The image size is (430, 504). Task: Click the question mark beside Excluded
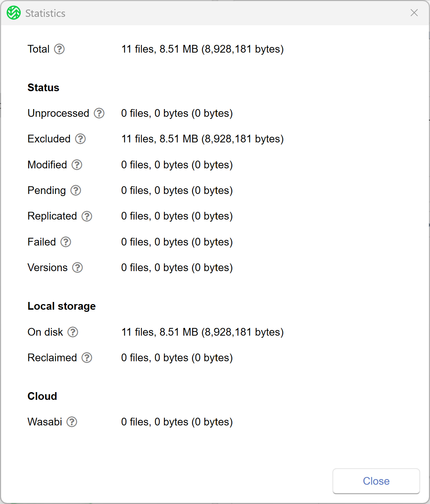point(80,139)
